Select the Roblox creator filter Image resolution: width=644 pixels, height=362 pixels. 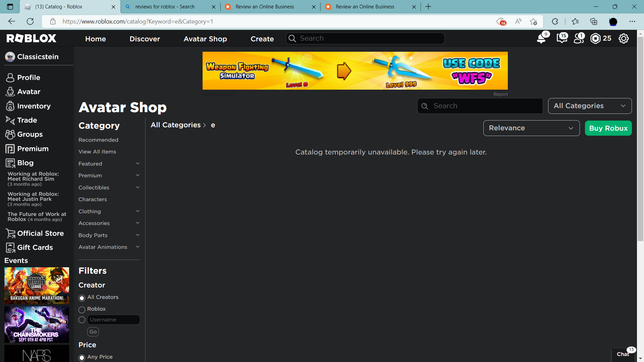click(82, 310)
